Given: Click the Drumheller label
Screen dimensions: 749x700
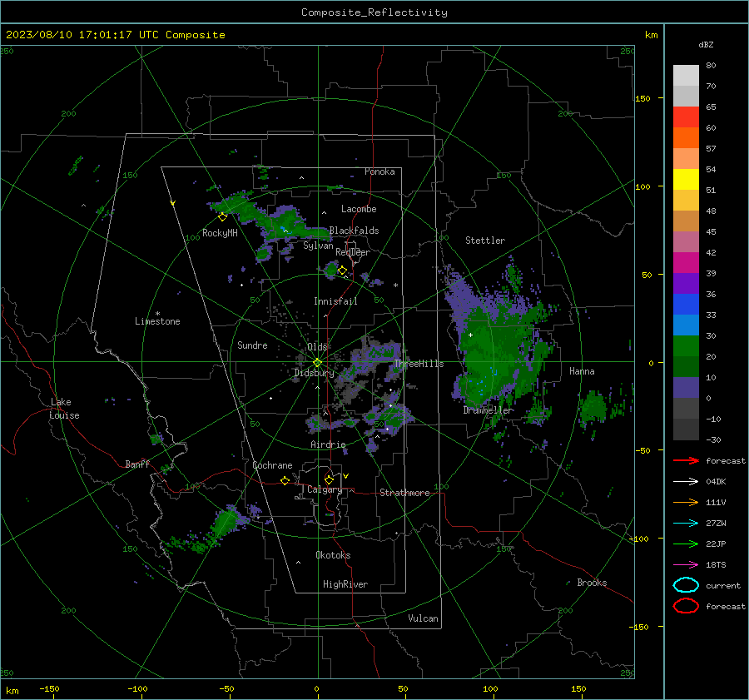Looking at the screenshot, I should click(489, 410).
